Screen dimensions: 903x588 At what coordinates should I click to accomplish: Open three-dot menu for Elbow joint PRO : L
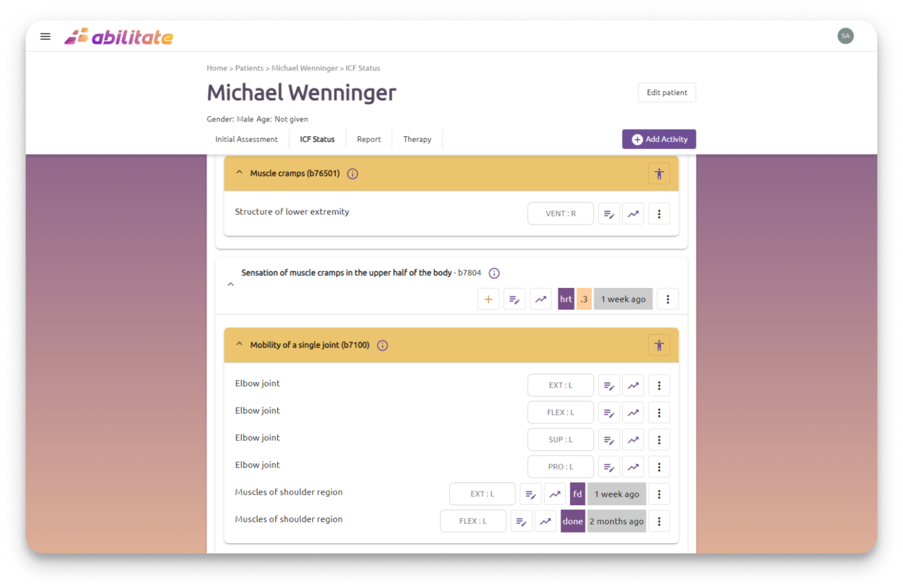coord(659,467)
